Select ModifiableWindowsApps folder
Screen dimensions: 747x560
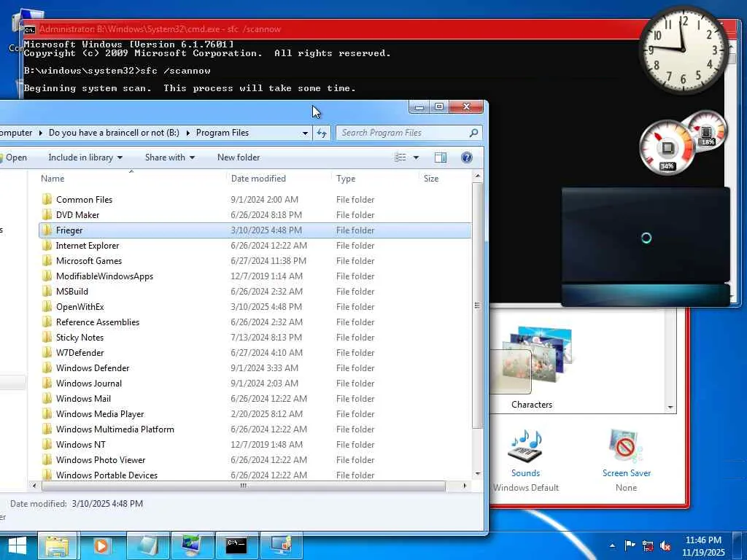click(255, 276)
